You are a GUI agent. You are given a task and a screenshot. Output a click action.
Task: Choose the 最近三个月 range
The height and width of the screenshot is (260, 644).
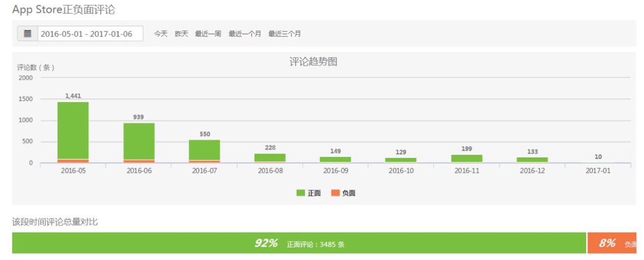[285, 34]
